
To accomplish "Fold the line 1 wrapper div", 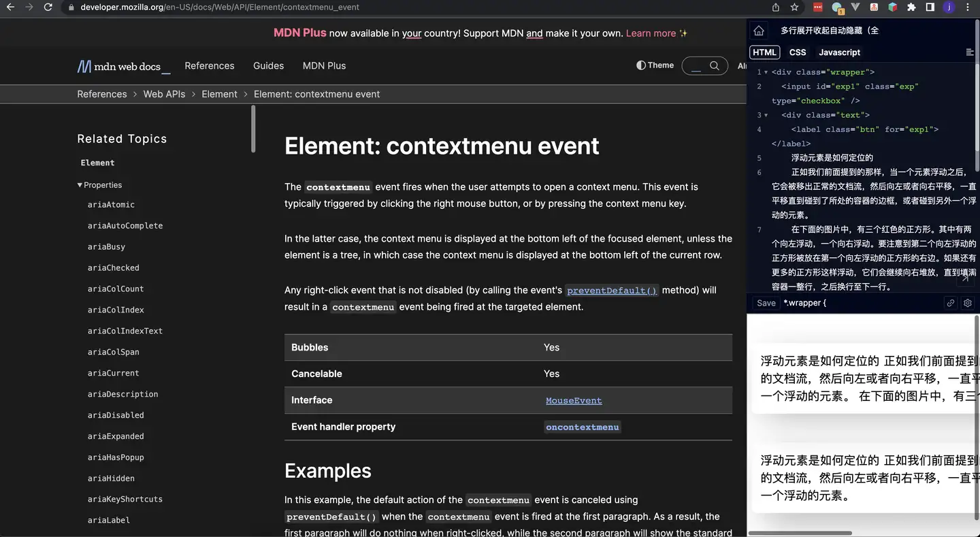I will click(x=766, y=72).
